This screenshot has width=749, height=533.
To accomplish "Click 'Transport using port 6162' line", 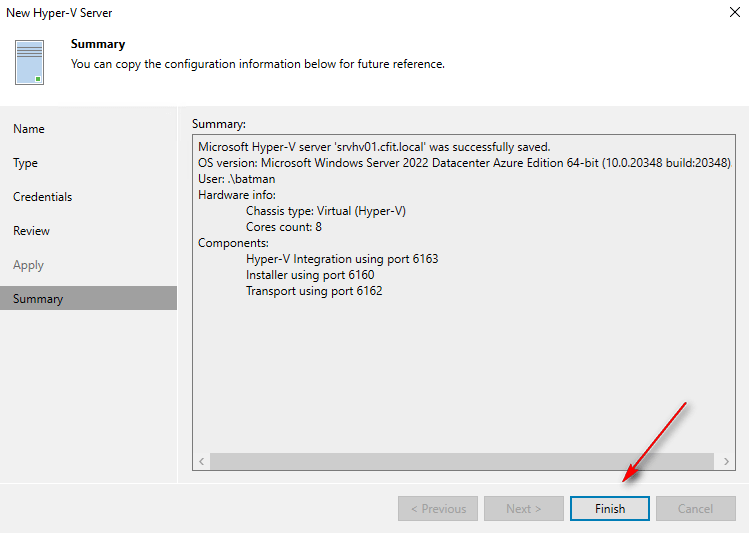I will point(314,291).
